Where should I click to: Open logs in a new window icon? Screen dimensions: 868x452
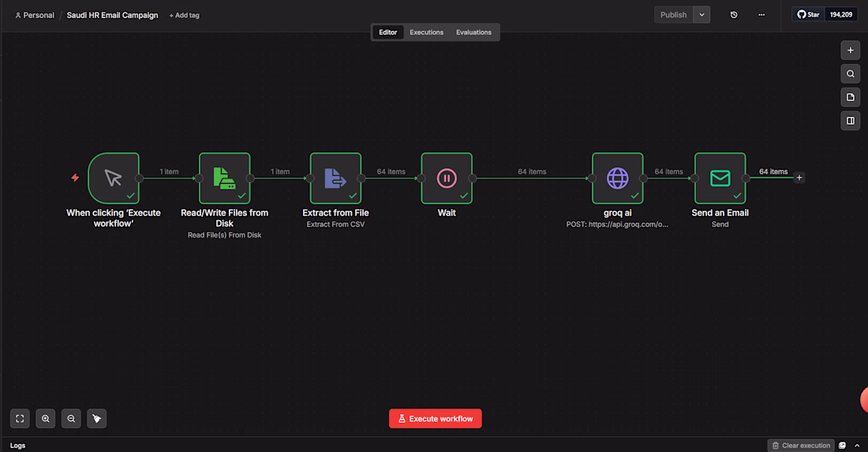(x=842, y=446)
